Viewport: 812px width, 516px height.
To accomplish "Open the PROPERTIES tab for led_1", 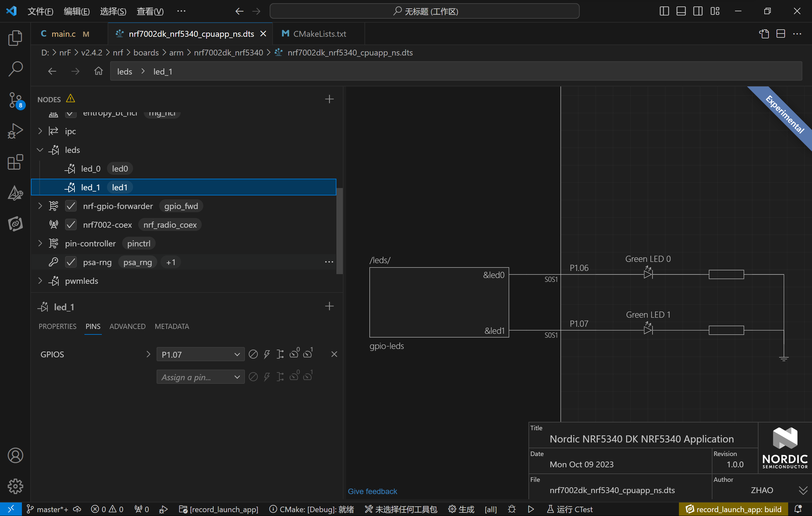I will 57,326.
